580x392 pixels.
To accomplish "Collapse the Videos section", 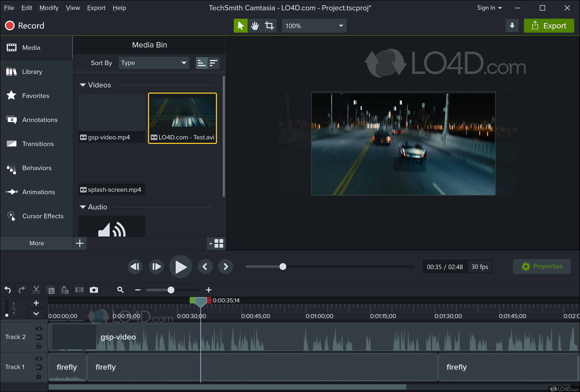I will click(x=83, y=85).
